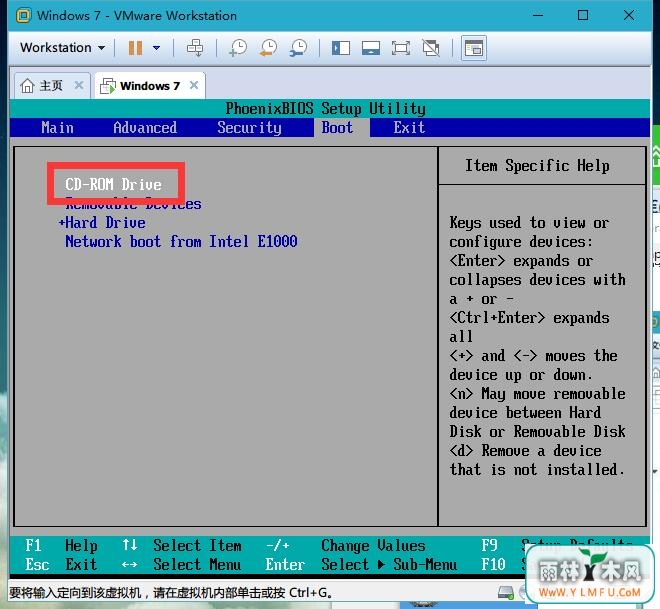Minimize the VMware Workstation window

(538, 15)
